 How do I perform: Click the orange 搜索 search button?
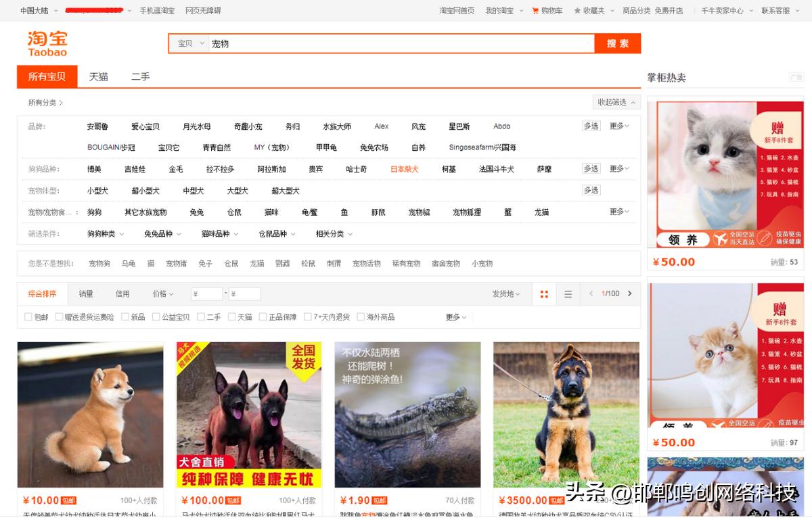[618, 43]
